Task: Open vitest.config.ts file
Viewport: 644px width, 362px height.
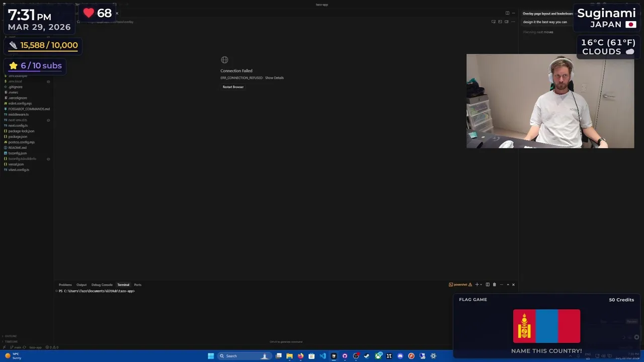Action: click(x=19, y=170)
